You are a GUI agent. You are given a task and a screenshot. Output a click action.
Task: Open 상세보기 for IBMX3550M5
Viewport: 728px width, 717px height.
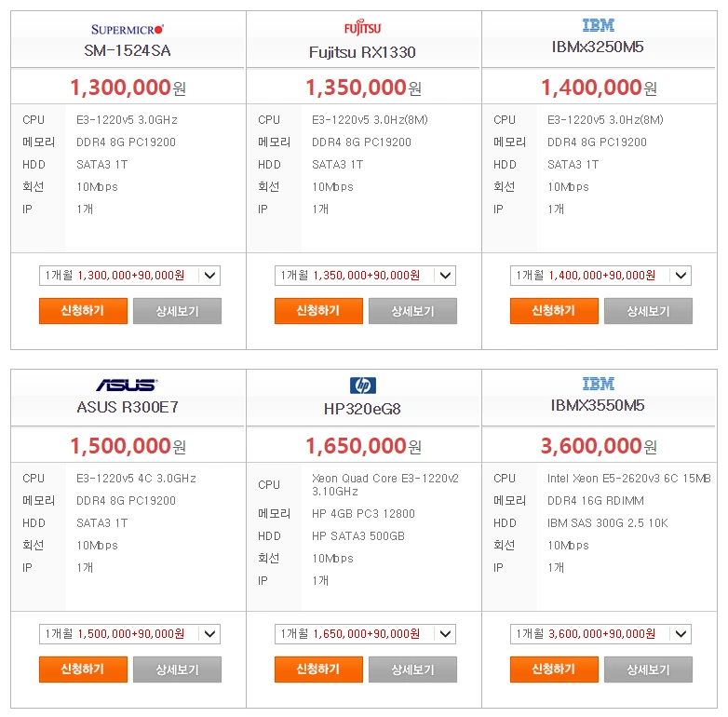coord(648,670)
